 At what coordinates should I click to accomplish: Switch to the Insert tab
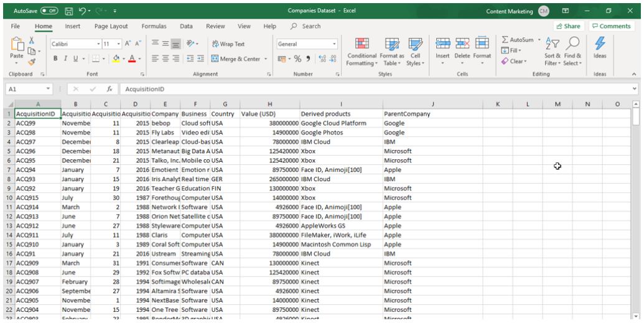(72, 26)
